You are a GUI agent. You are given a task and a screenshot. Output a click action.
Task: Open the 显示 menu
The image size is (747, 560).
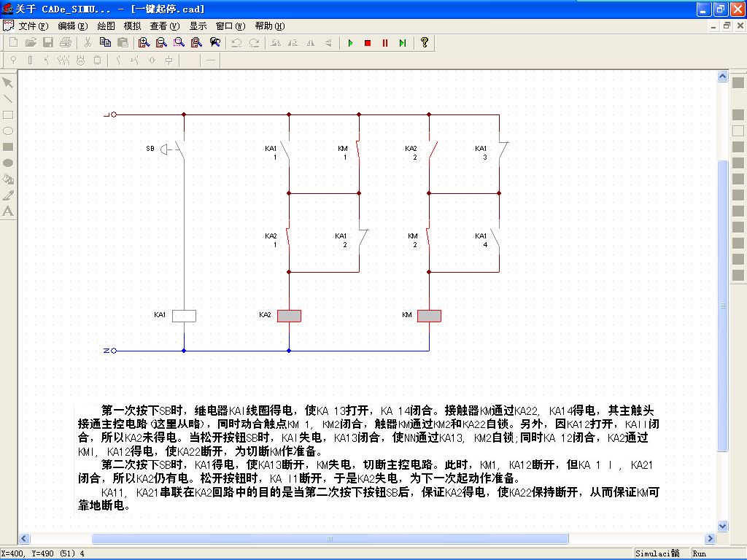click(198, 26)
